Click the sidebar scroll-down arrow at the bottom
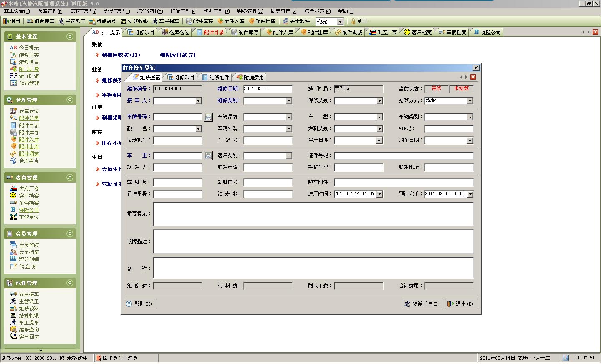This screenshot has height=364, width=601. point(40,351)
